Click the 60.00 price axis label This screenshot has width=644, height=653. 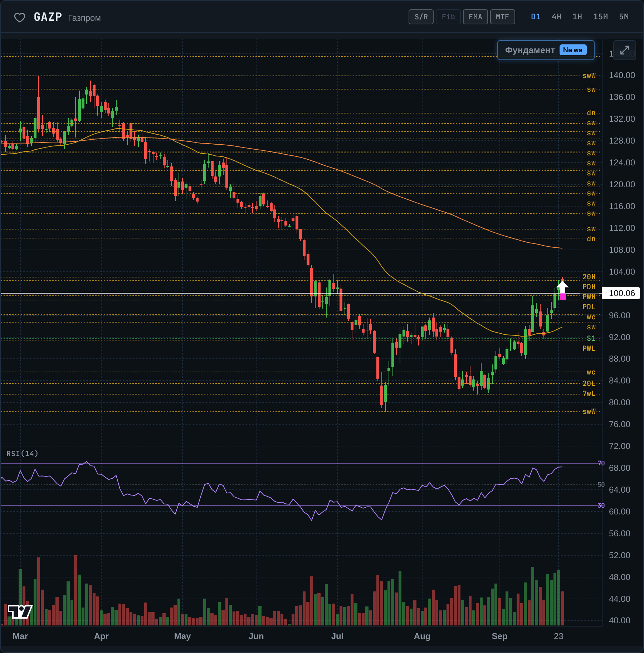pos(620,512)
